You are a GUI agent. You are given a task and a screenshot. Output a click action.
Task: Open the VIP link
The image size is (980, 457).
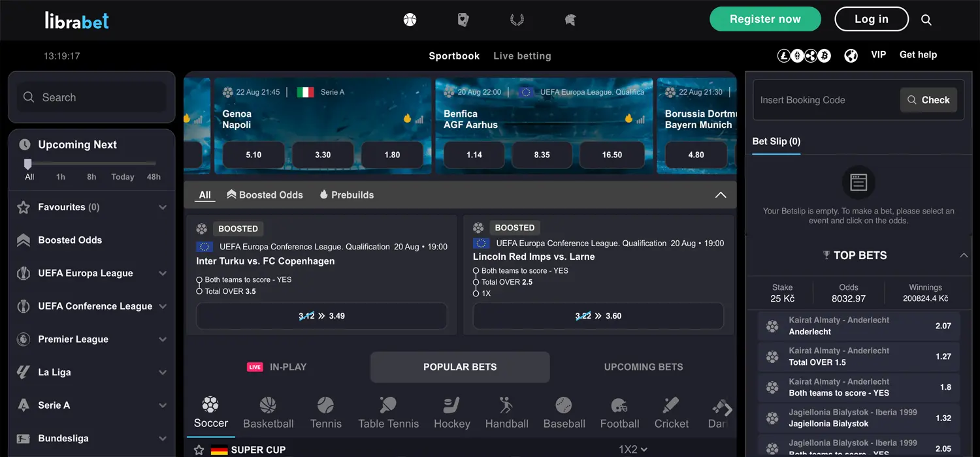coord(879,55)
